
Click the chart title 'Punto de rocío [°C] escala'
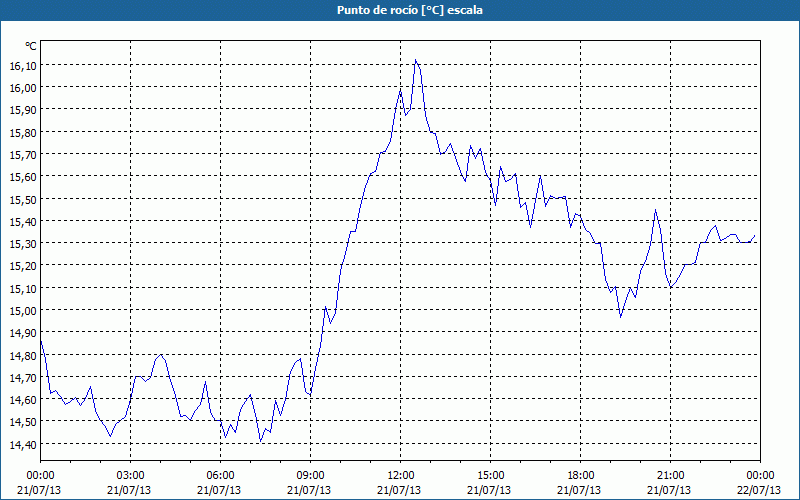(x=410, y=10)
